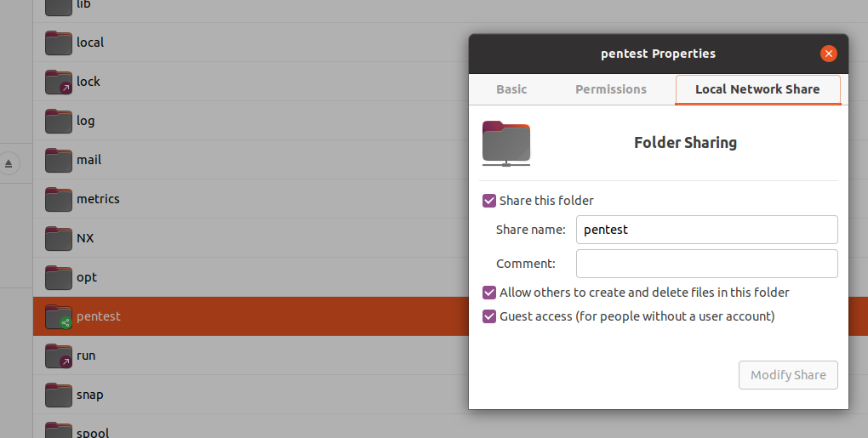Screen dimensions: 868x438
Task: Select the opt folder row
Action: (251, 277)
